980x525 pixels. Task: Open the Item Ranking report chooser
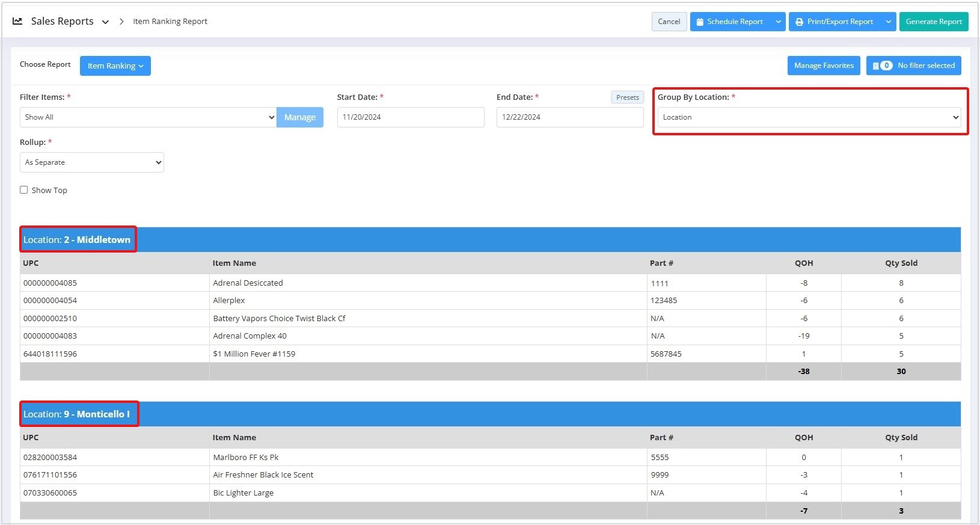point(115,66)
